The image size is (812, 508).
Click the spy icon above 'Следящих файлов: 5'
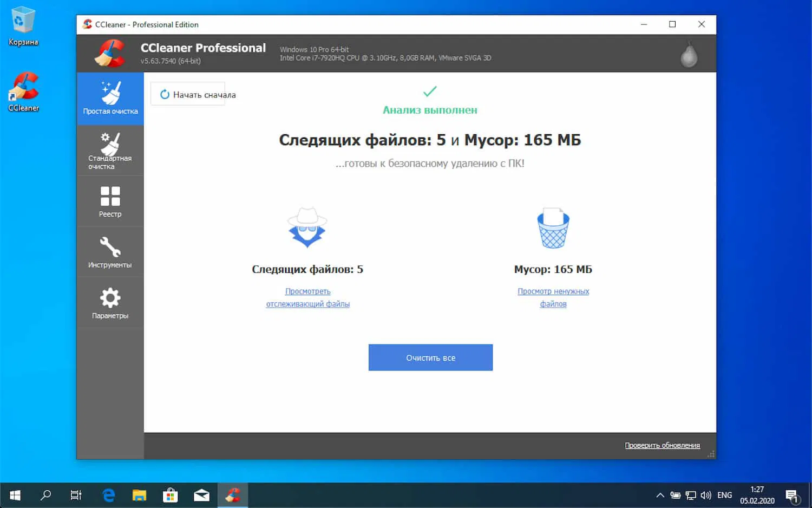point(307,227)
